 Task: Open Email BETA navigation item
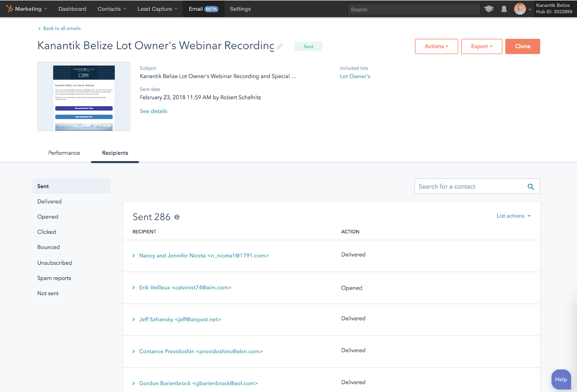(203, 9)
